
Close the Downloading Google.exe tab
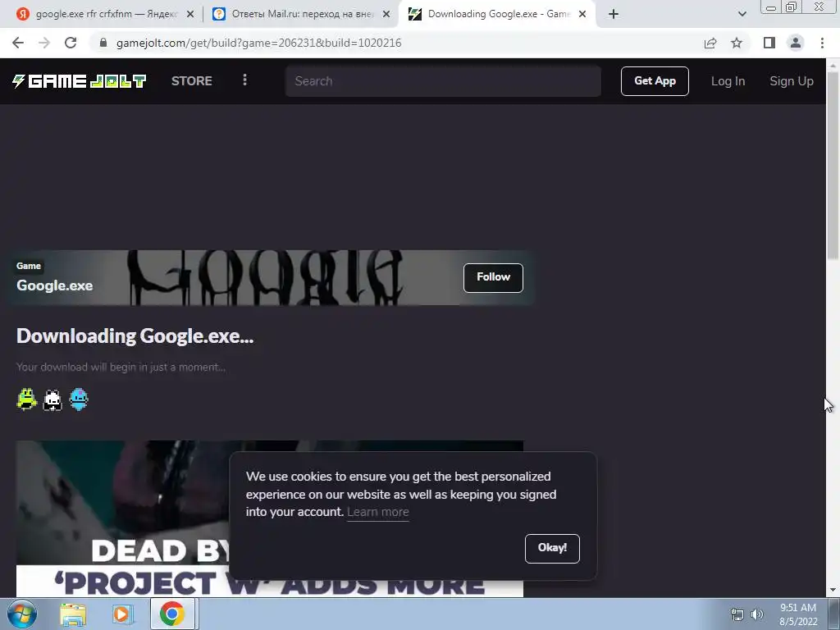pyautogui.click(x=582, y=15)
